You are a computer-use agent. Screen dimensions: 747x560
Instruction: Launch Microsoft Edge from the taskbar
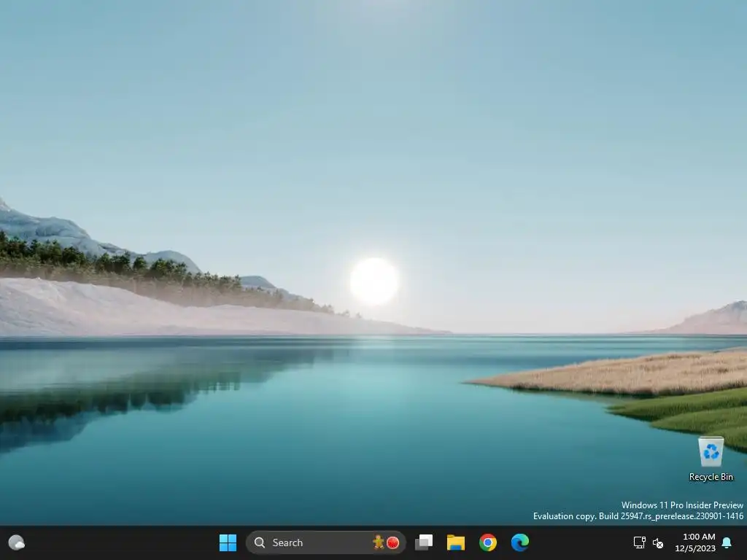click(x=519, y=542)
